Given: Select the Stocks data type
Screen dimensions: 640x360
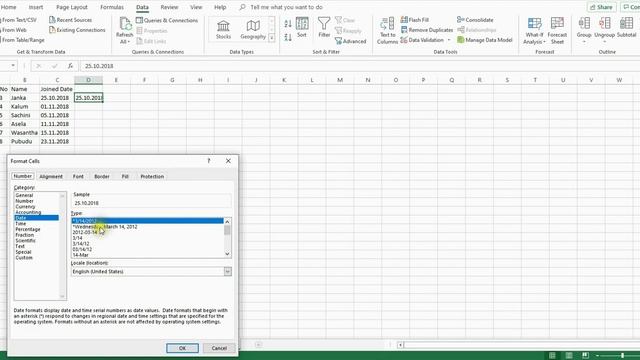Looking at the screenshot, I should pos(223,29).
